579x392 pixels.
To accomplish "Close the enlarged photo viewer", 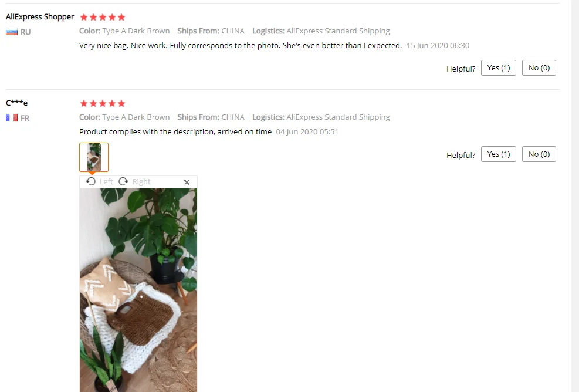I will point(187,182).
